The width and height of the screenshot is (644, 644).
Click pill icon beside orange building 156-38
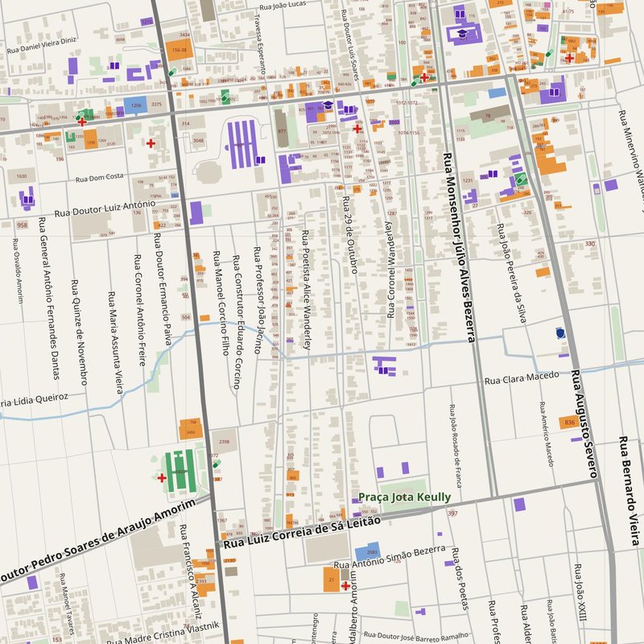(x=172, y=72)
